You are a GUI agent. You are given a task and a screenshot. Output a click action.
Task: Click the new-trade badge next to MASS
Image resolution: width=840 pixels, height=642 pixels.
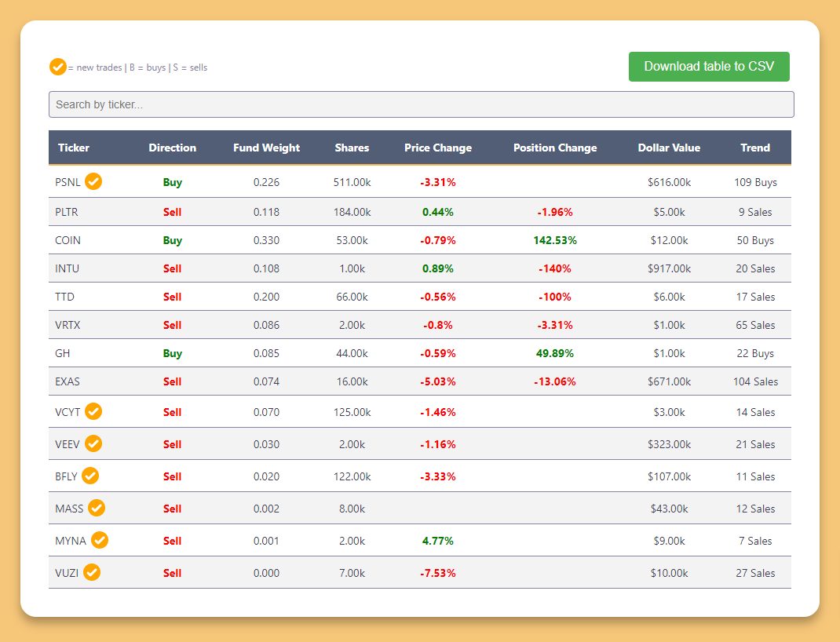[97, 508]
